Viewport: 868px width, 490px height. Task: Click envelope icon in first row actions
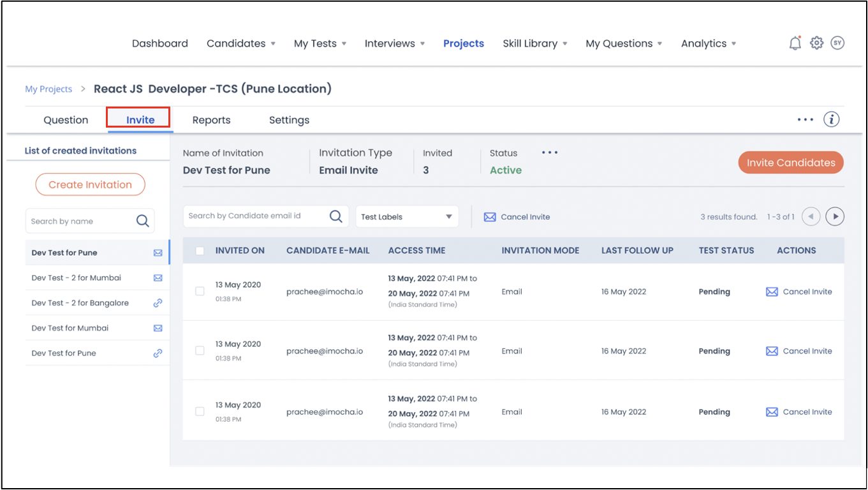(x=772, y=292)
